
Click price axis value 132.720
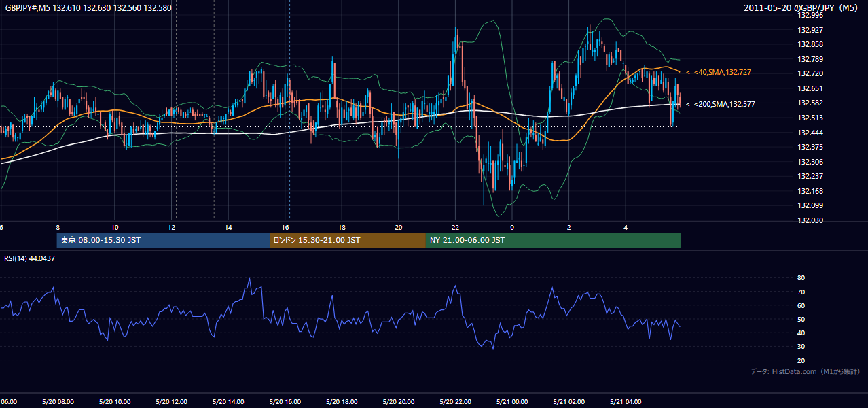[x=811, y=73]
